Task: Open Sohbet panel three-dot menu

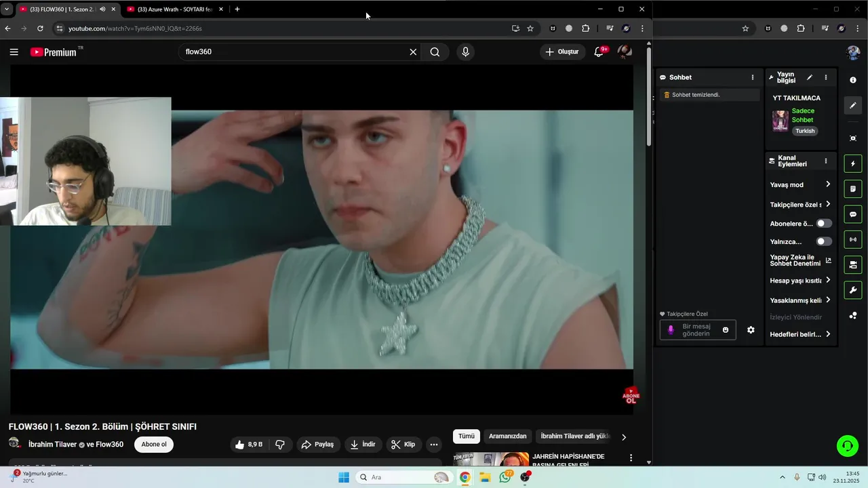Action: (752, 77)
